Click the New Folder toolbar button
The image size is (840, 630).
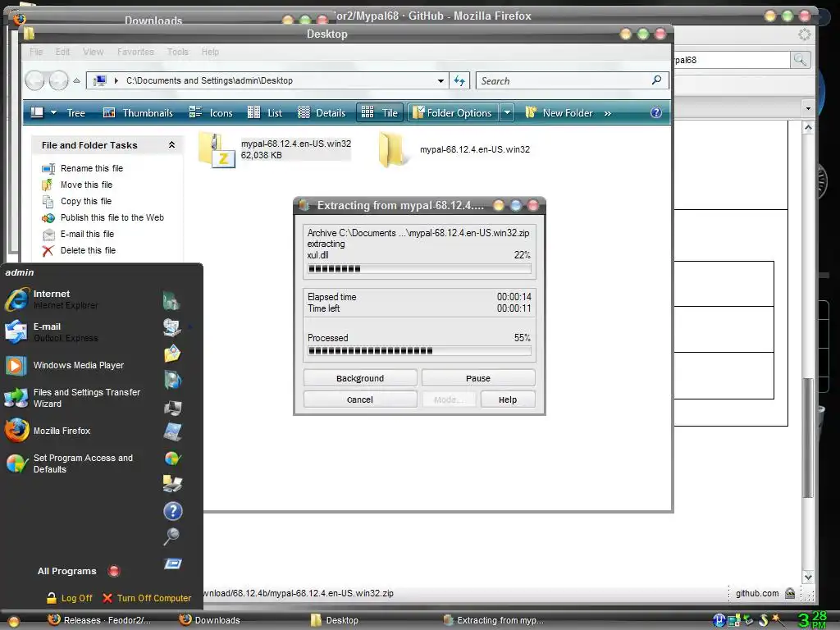tap(559, 113)
